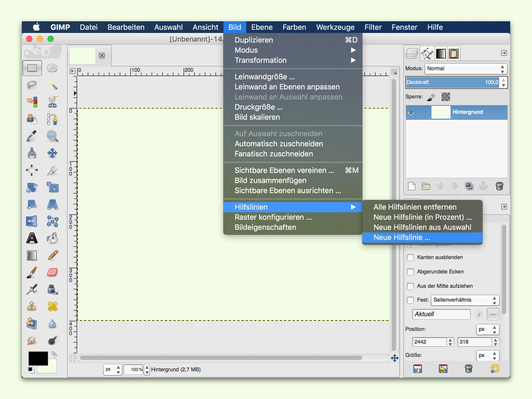This screenshot has width=532, height=399.
Task: Select the Blend gradient tool
Action: pos(32,255)
